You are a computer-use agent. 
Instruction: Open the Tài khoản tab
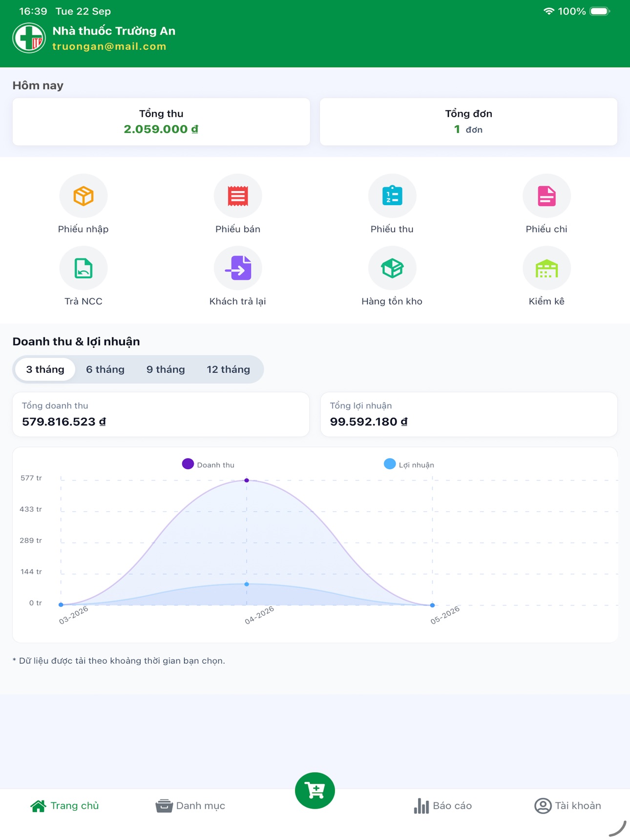567,806
